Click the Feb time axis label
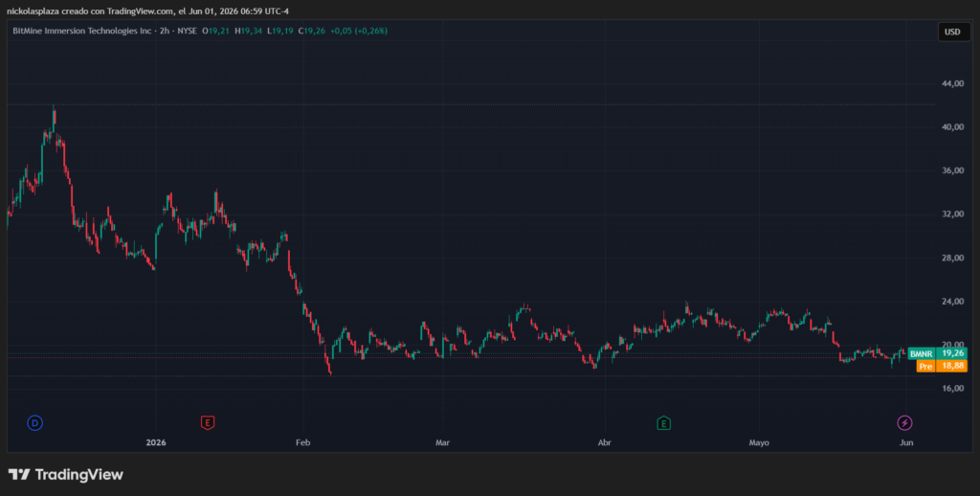Image resolution: width=980 pixels, height=496 pixels. pyautogui.click(x=302, y=442)
